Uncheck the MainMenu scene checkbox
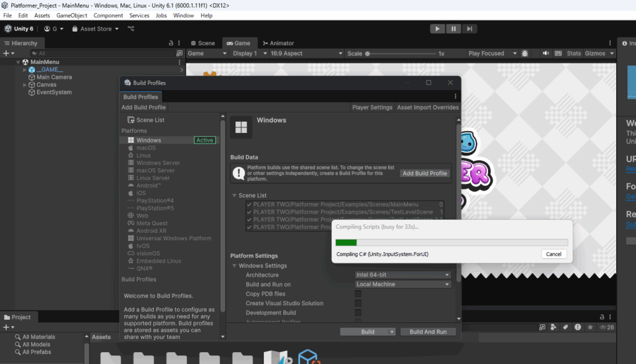The image size is (636, 364). (249, 204)
